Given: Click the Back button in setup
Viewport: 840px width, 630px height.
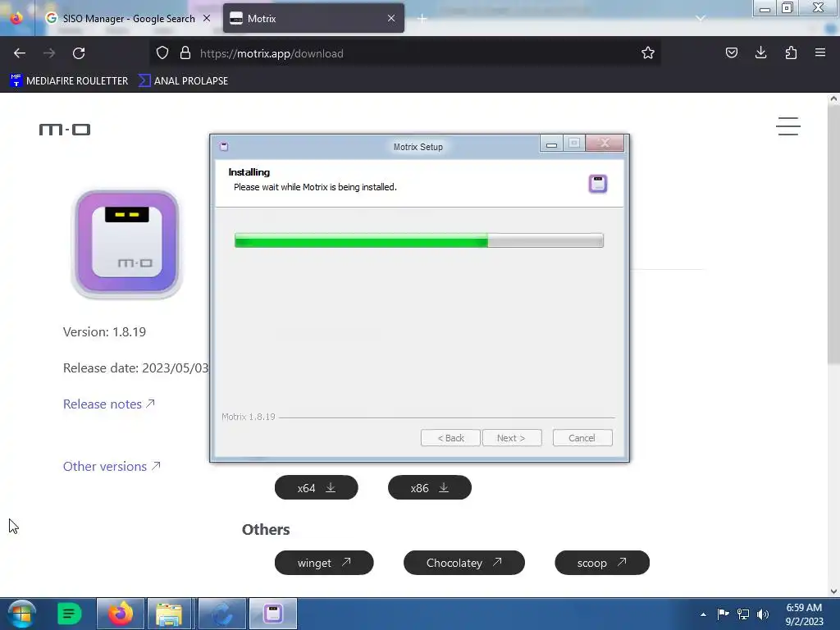Looking at the screenshot, I should click(450, 438).
